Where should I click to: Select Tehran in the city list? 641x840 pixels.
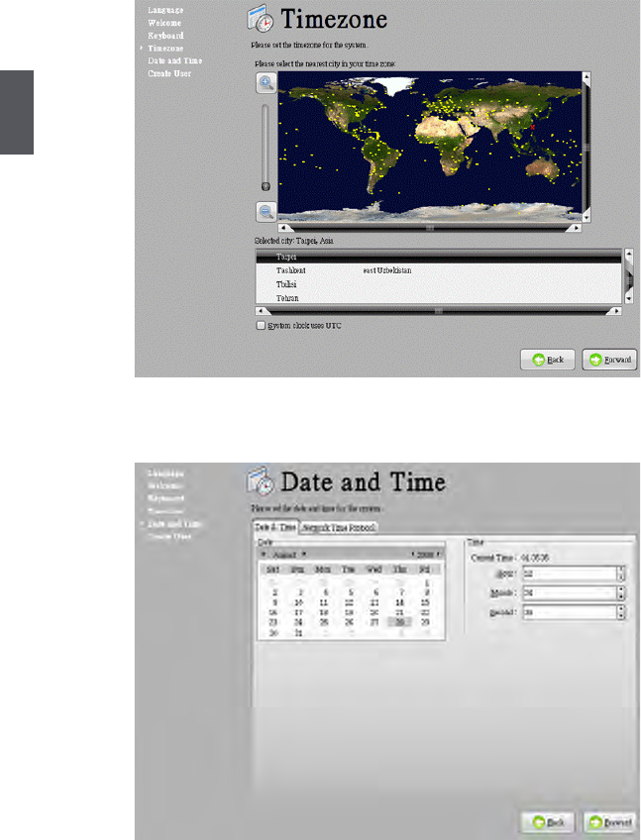[439, 298]
